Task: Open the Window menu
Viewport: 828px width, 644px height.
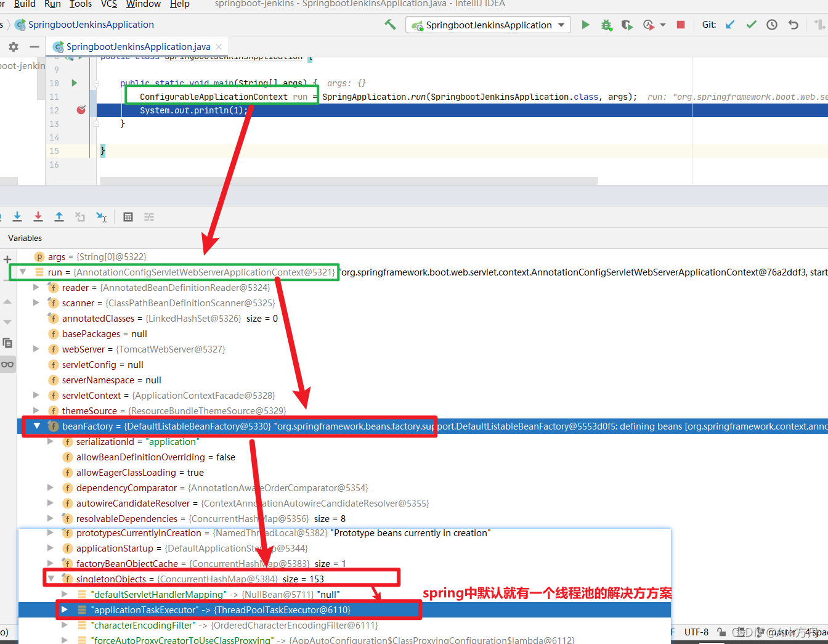Action: pos(144,4)
